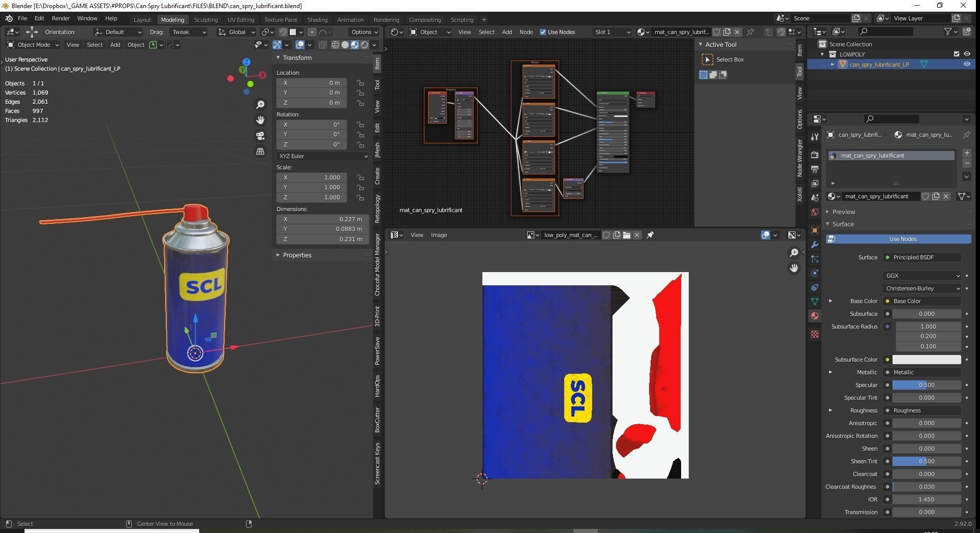Open the Orientation Default dropdown

coord(118,32)
